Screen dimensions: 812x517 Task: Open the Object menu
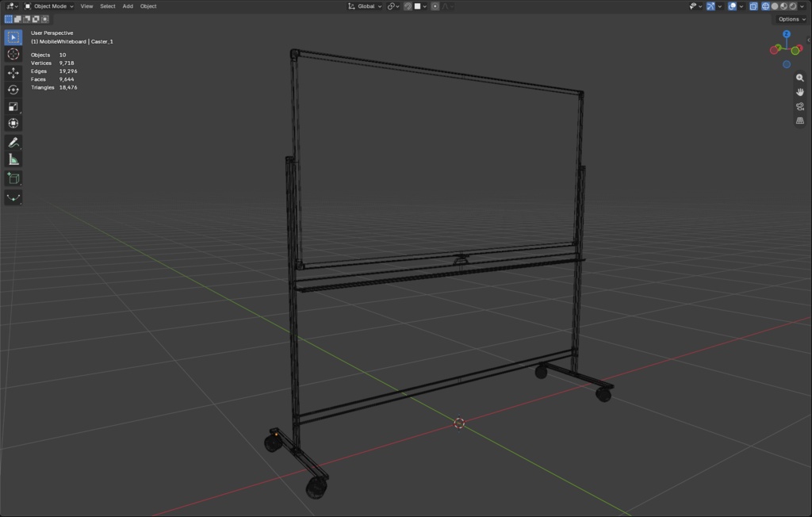click(148, 6)
